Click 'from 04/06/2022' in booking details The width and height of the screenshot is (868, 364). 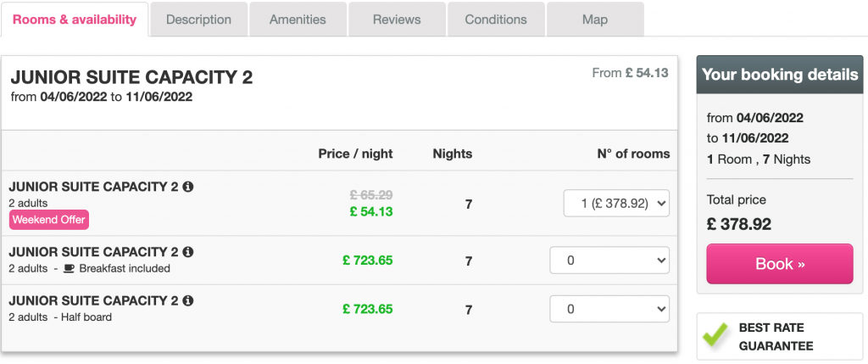[x=755, y=117]
